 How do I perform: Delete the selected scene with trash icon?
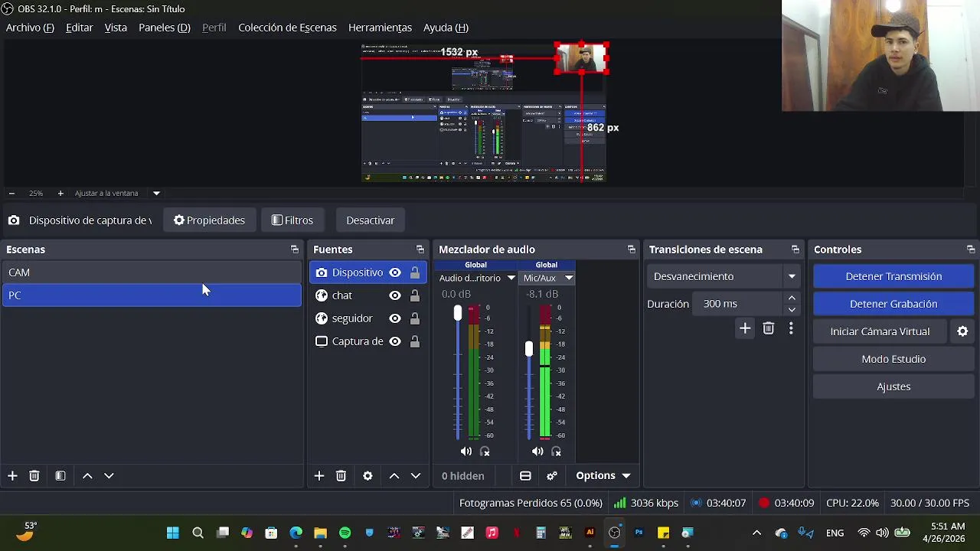(x=34, y=476)
